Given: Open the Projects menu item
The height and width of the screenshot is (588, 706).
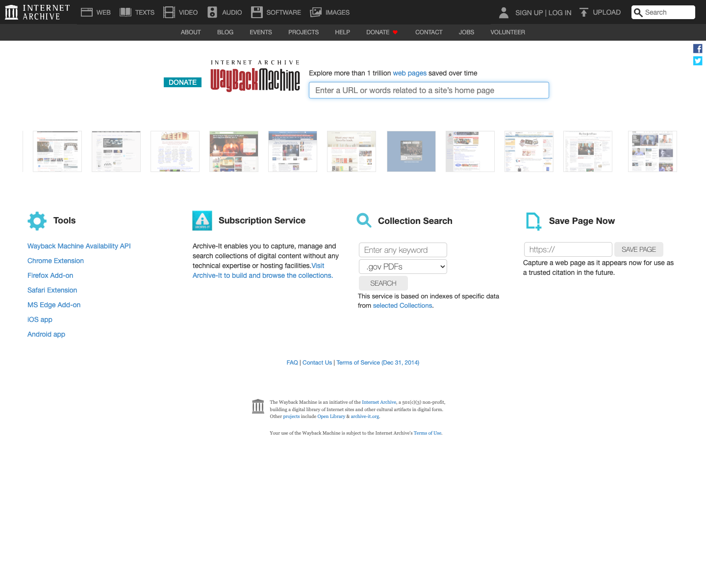Looking at the screenshot, I should [x=303, y=32].
